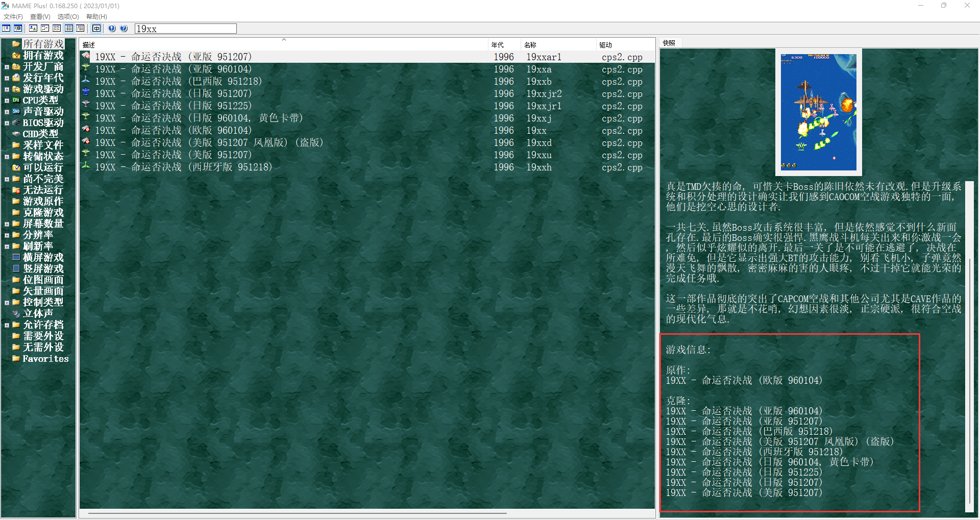
Task: Click the 驱动 column header
Action: coord(605,45)
